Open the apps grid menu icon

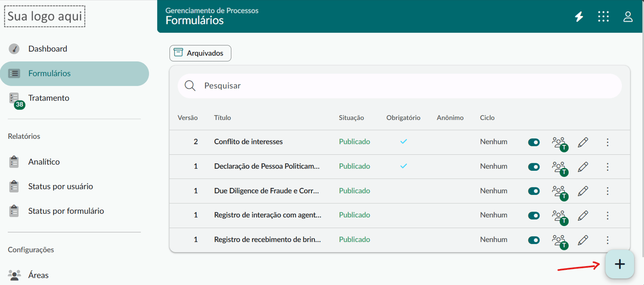point(603,17)
